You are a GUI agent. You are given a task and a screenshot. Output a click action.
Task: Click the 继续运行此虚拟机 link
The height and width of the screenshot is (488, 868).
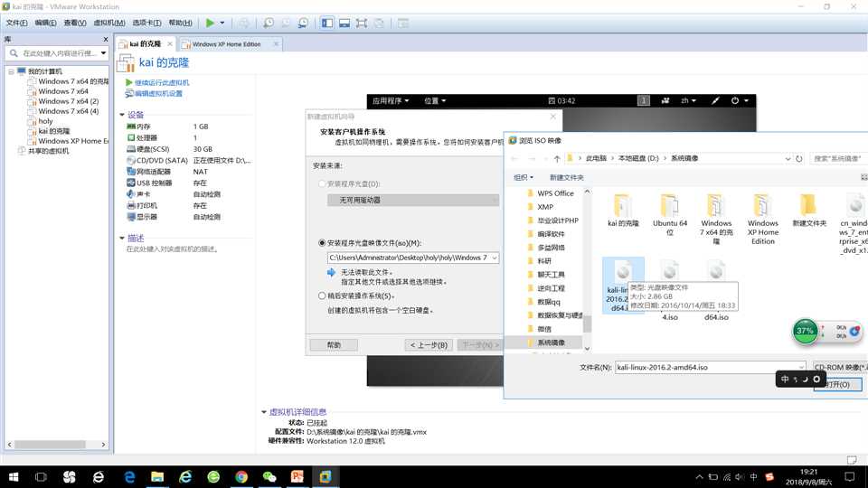[162, 82]
